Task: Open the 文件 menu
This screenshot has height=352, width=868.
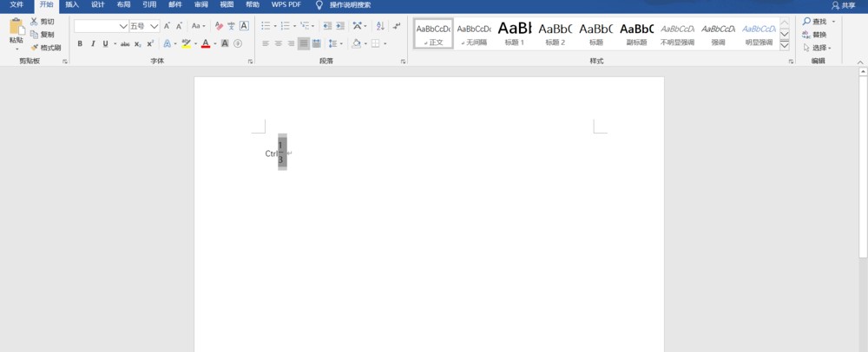Action: coord(16,4)
